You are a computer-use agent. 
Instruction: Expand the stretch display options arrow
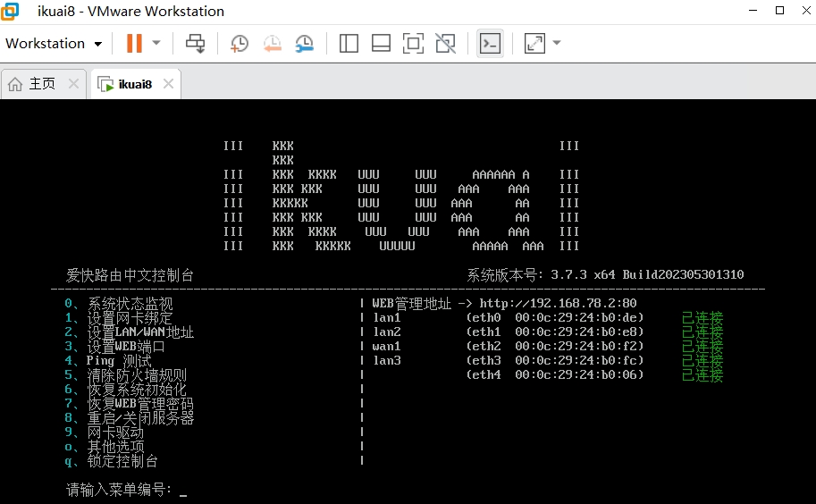pyautogui.click(x=557, y=43)
